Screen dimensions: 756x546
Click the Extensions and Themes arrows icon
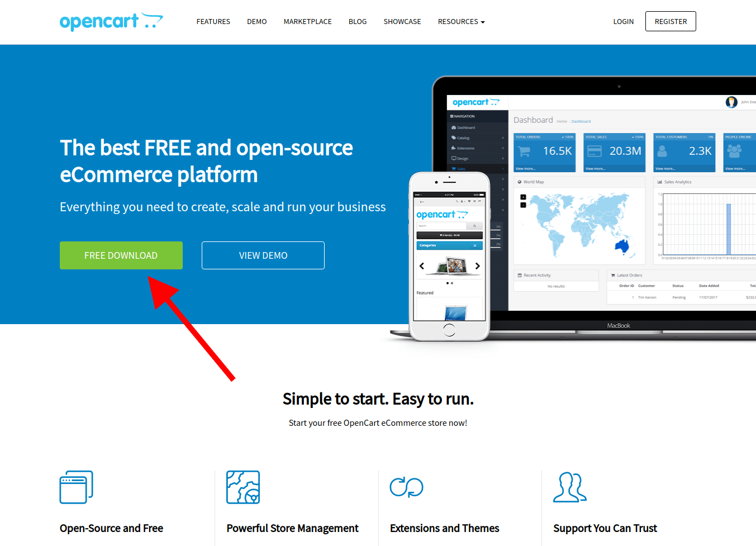pos(406,487)
